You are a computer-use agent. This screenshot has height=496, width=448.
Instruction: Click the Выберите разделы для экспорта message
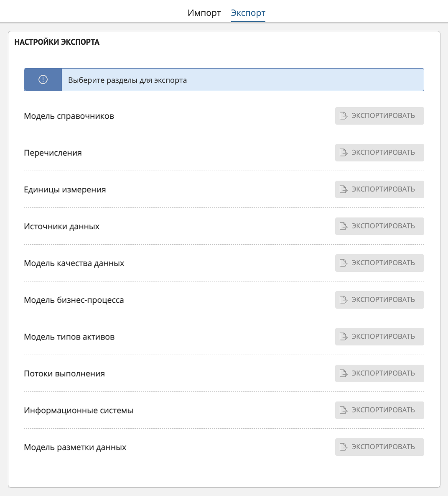click(127, 80)
